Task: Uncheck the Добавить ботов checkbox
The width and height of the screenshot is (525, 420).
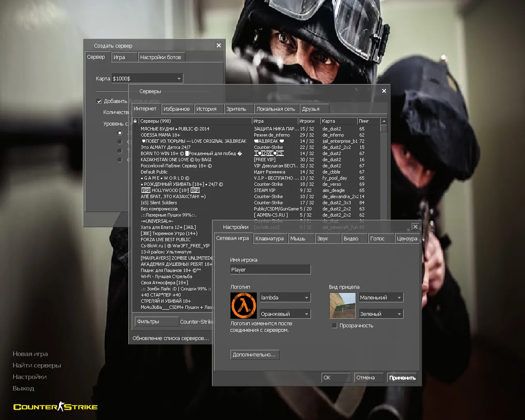Action: click(x=99, y=101)
